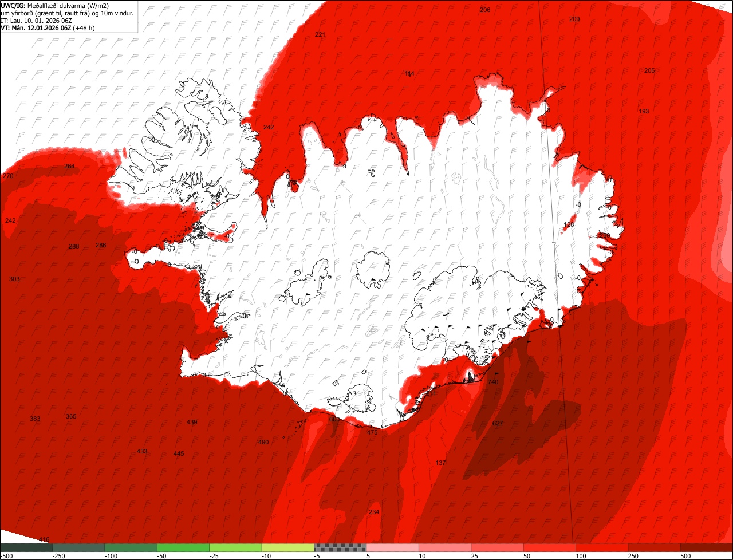Image resolution: width=733 pixels, height=560 pixels.
Task: Select the map value 234 near the bottom
Action: pos(374,512)
